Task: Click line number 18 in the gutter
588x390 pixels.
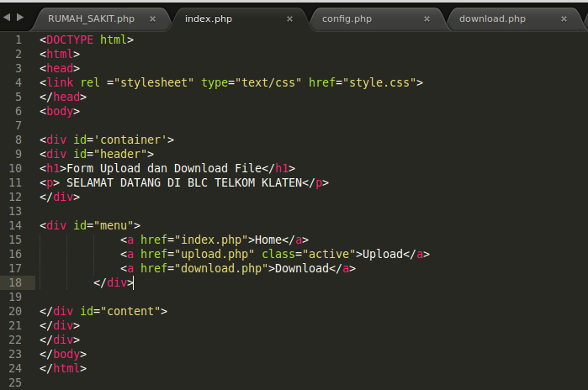Action: coord(15,282)
